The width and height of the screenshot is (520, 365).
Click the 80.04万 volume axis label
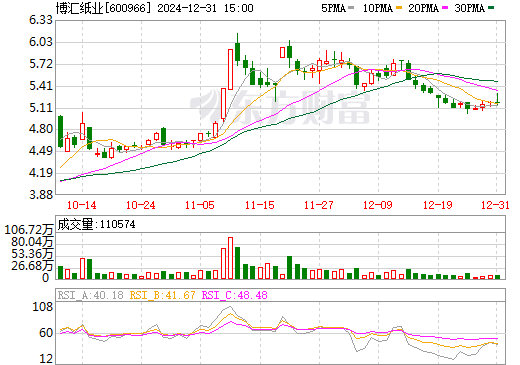click(32, 242)
